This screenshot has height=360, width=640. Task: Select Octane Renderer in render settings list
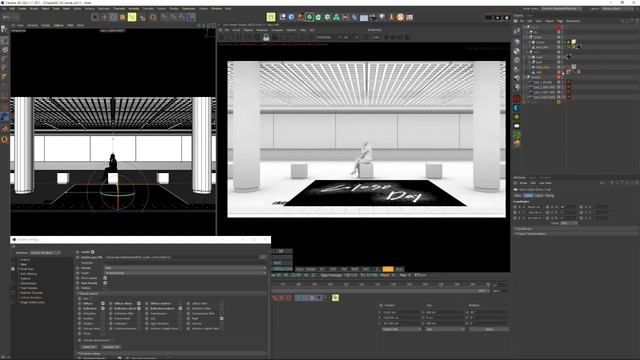[31, 298]
